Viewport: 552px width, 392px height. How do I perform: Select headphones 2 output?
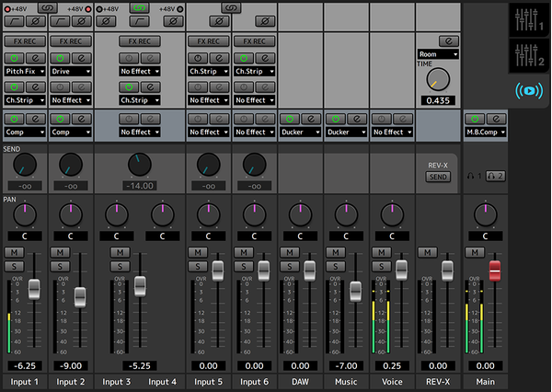tap(496, 176)
